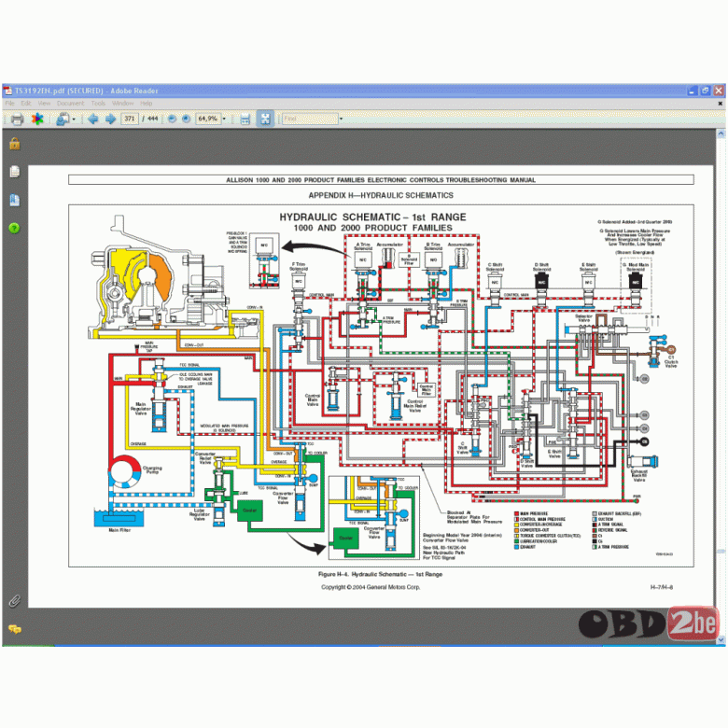Open the File menu
Image resolution: width=728 pixels, height=728 pixels.
click(x=9, y=104)
